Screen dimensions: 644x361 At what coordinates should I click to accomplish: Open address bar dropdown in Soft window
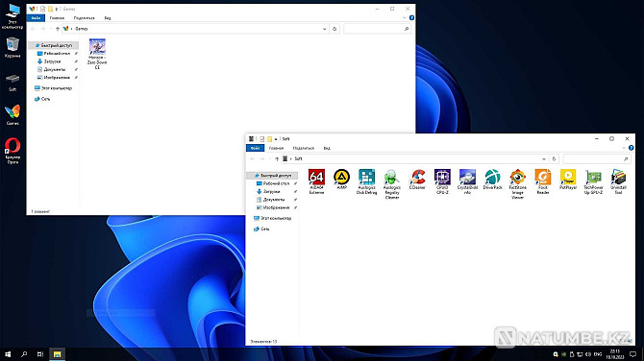544,158
